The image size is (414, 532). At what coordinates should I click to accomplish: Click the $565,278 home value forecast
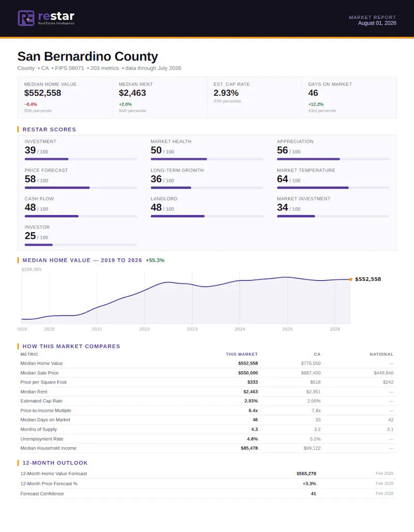tap(306, 474)
